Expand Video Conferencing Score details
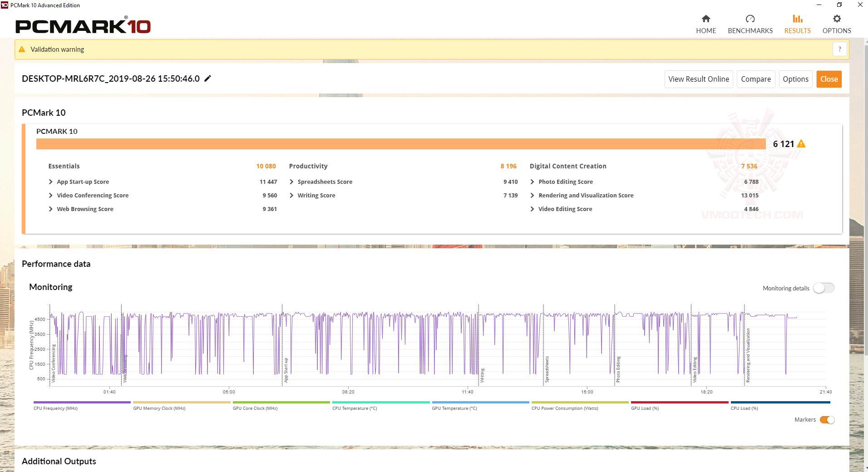868x472 pixels. pyautogui.click(x=50, y=195)
